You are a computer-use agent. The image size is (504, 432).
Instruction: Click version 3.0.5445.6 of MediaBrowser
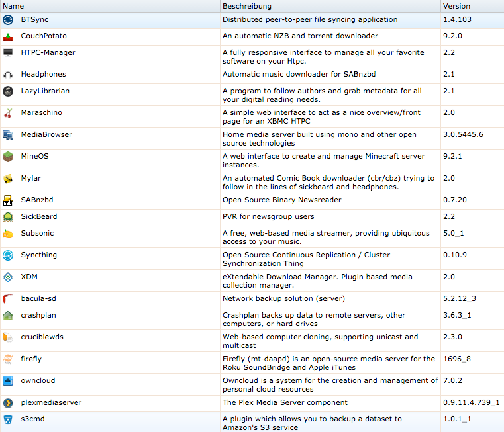(463, 134)
